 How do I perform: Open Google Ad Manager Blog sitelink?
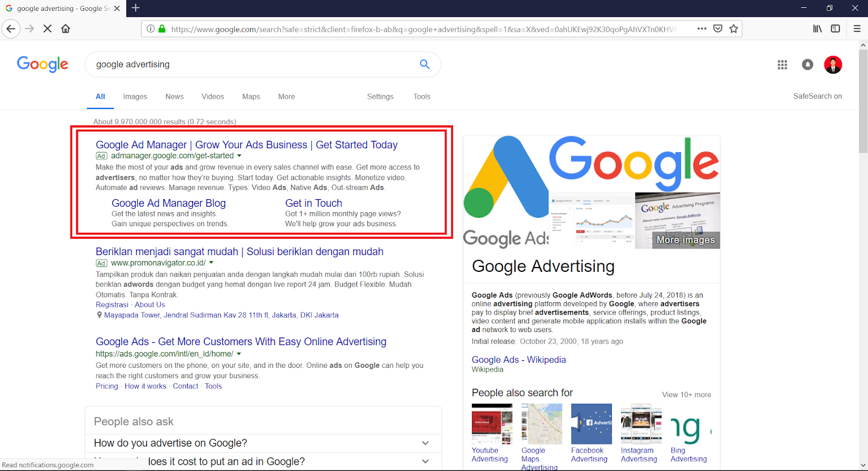pyautogui.click(x=169, y=203)
